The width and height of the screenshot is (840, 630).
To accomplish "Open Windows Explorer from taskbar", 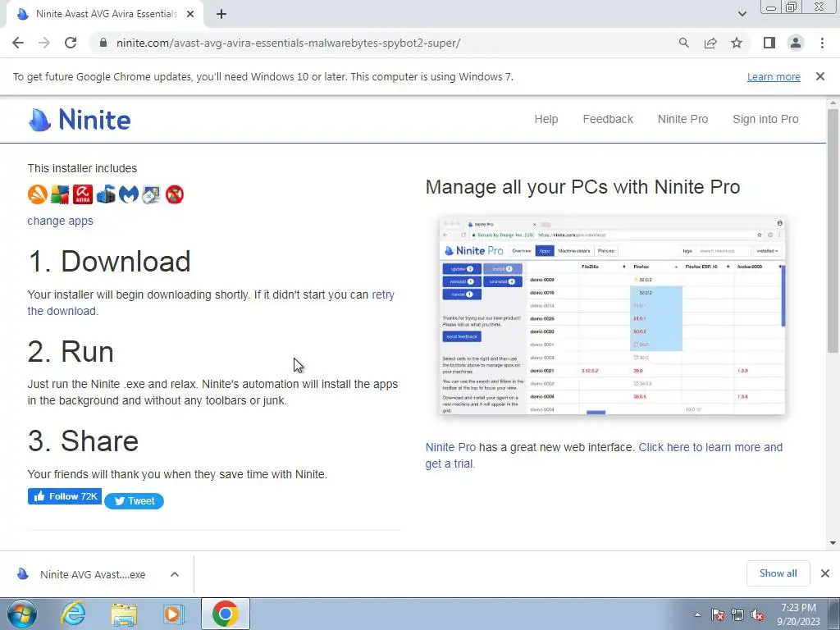I will pos(124,614).
